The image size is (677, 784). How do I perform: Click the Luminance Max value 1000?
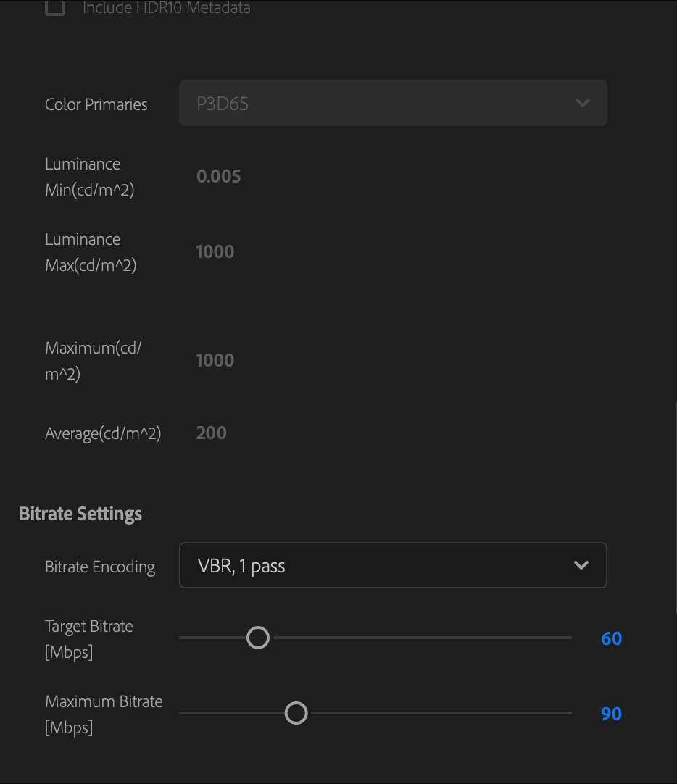(x=215, y=251)
